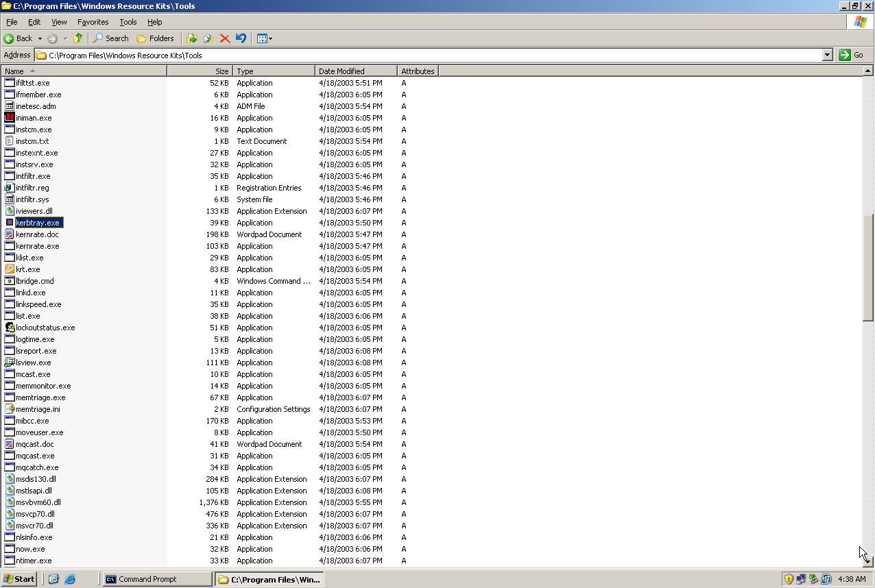The width and height of the screenshot is (875, 588).
Task: Click the security shield tray icon
Action: click(x=789, y=579)
